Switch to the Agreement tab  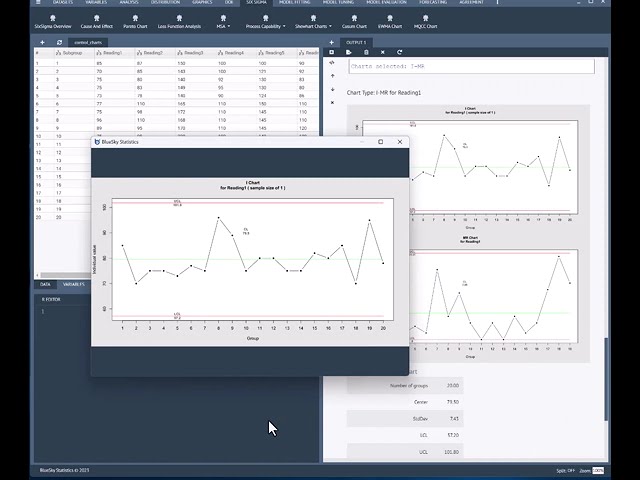471,2
